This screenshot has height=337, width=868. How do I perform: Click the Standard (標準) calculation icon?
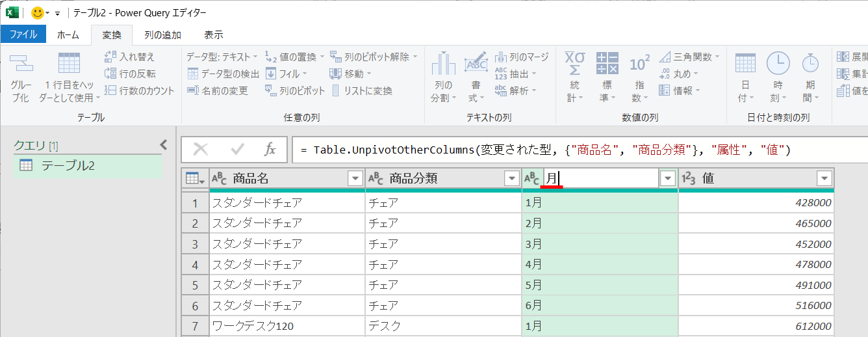click(x=607, y=64)
